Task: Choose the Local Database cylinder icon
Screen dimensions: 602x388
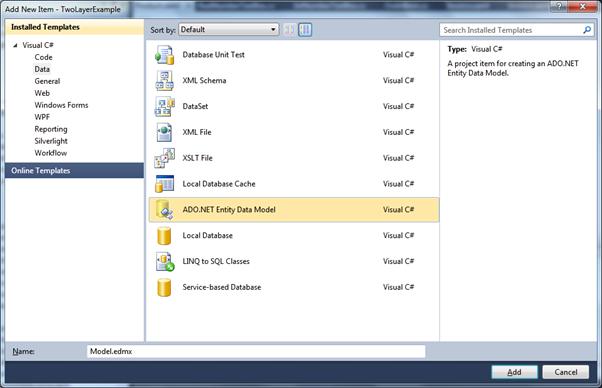Action: coord(164,235)
